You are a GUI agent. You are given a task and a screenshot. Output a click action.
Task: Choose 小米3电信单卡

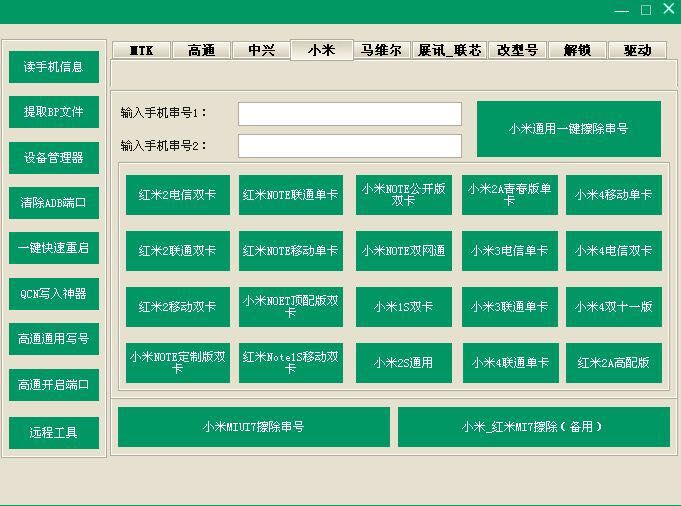point(509,251)
